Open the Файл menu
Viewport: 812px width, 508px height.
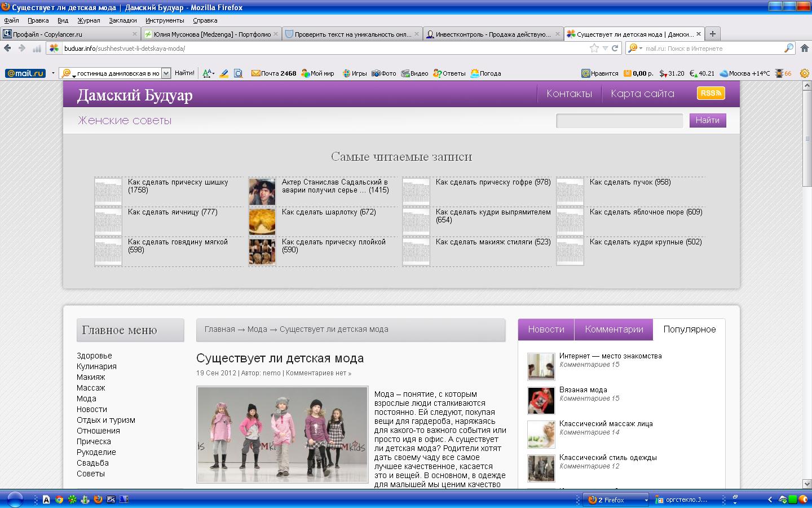(11, 20)
